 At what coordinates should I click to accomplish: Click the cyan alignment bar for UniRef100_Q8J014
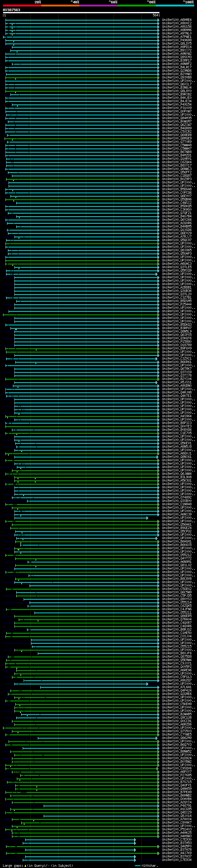point(100,816)
